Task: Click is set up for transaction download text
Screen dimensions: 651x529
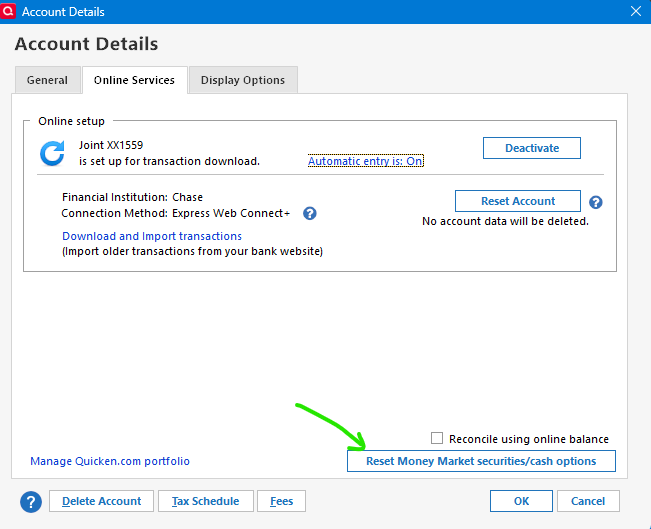Action: pyautogui.click(x=169, y=161)
